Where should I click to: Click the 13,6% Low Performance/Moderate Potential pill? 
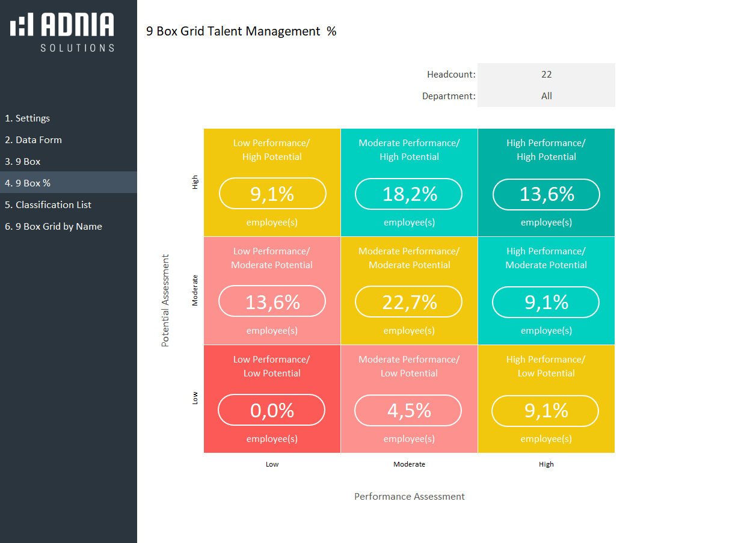click(x=272, y=301)
